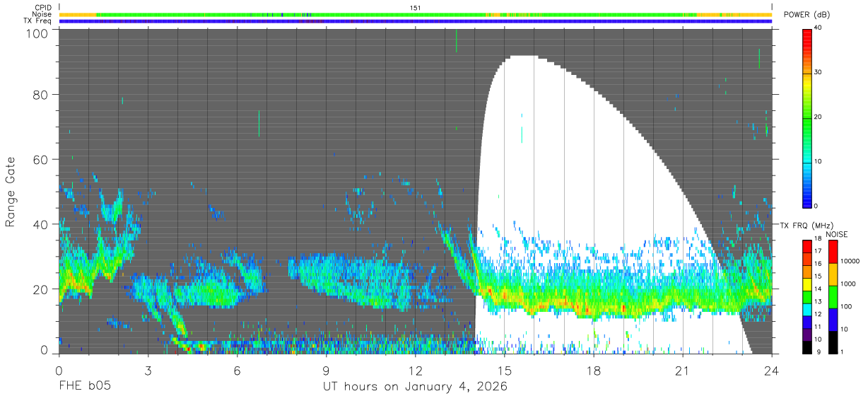The image size is (868, 401).
Task: Click the 'TX Freq' row label
Action: point(39,21)
